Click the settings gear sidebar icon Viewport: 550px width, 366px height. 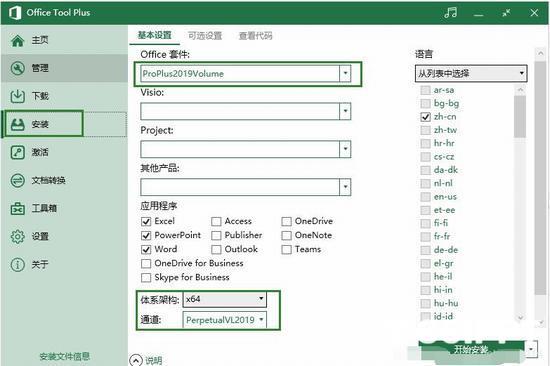pyautogui.click(x=18, y=237)
